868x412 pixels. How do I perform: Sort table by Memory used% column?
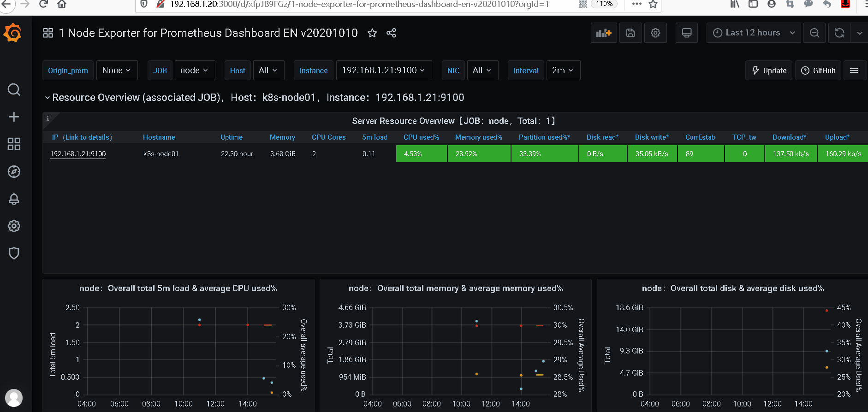point(479,137)
